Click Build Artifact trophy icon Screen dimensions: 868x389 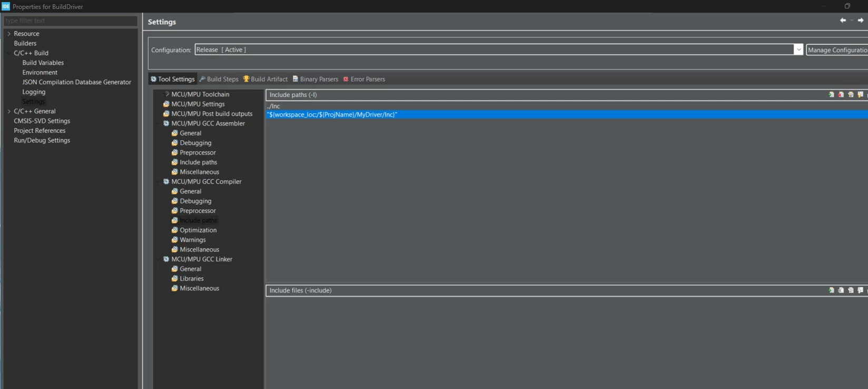click(x=246, y=79)
